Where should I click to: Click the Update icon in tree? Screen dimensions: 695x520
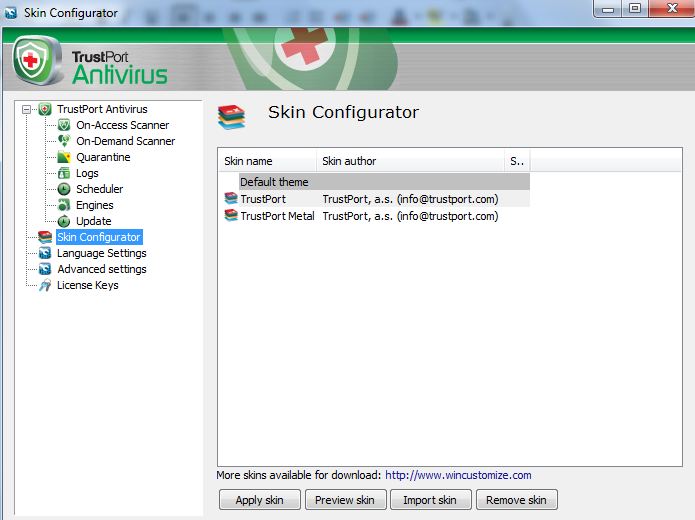(64, 221)
